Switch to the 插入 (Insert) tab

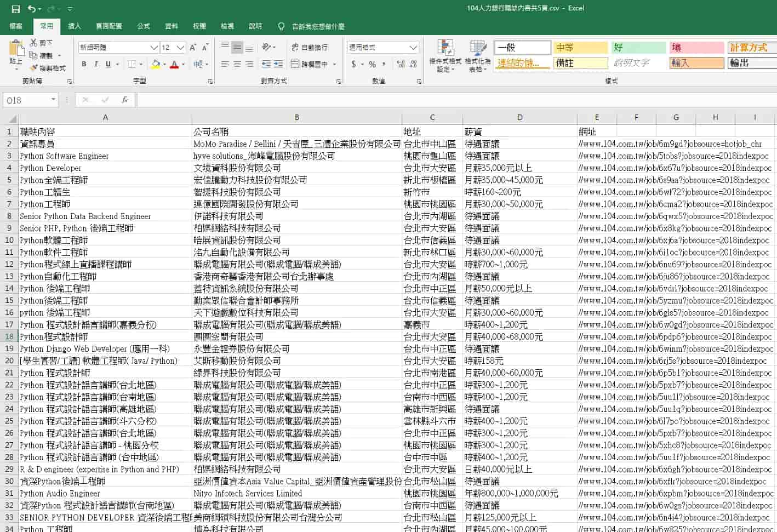click(x=74, y=26)
